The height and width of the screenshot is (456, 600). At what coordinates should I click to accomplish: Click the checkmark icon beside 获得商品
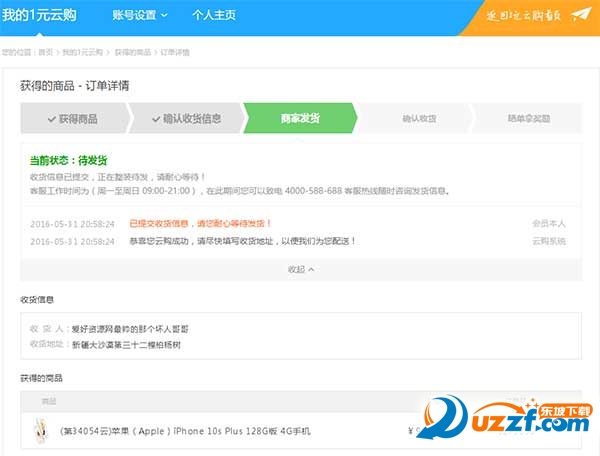tap(52, 119)
